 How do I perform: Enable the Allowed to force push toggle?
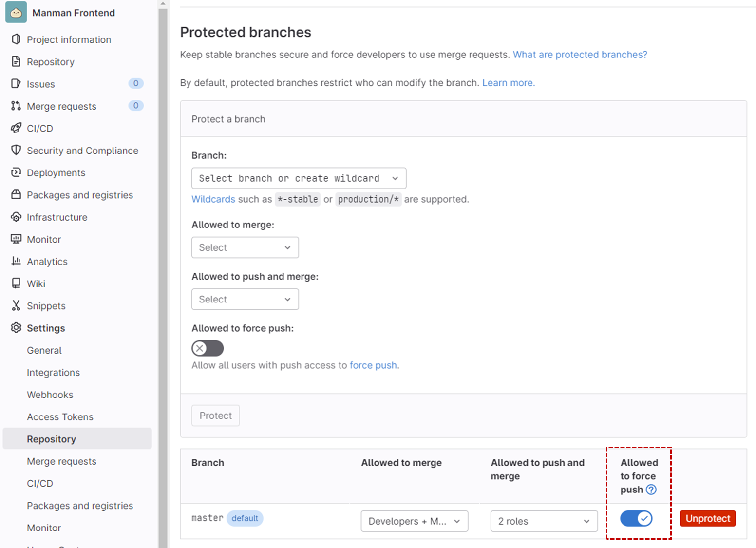pyautogui.click(x=208, y=348)
